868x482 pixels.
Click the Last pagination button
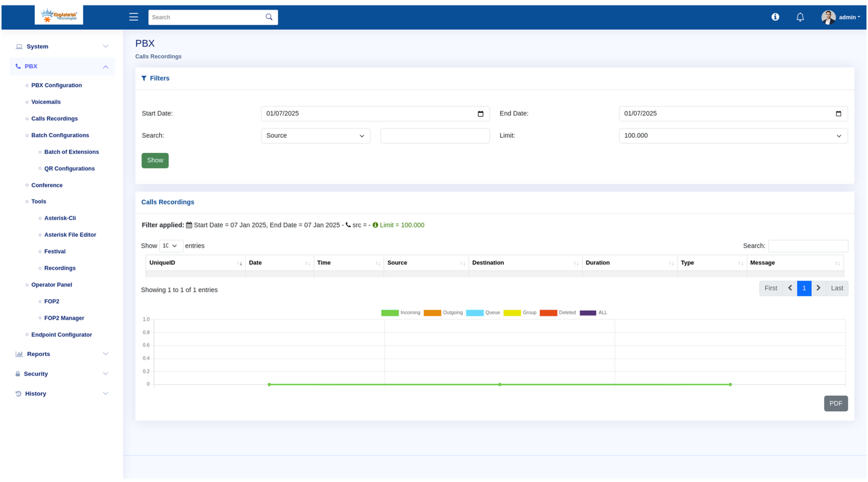click(837, 288)
